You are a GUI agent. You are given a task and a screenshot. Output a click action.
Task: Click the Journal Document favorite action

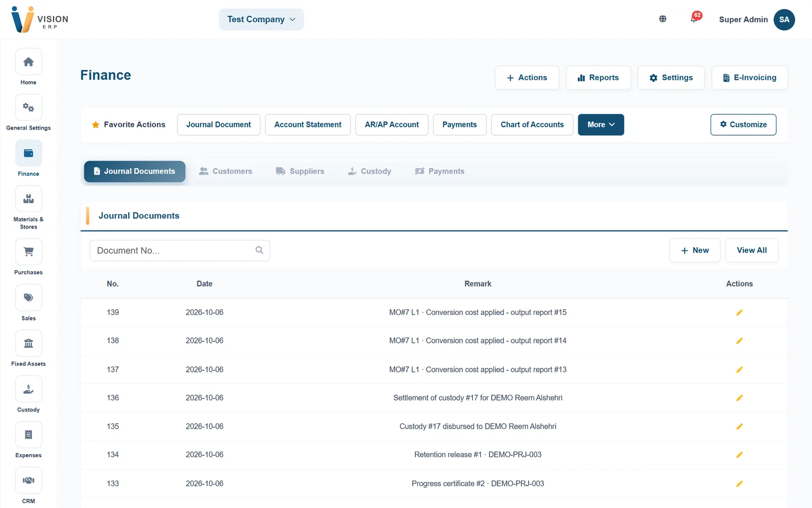point(219,124)
